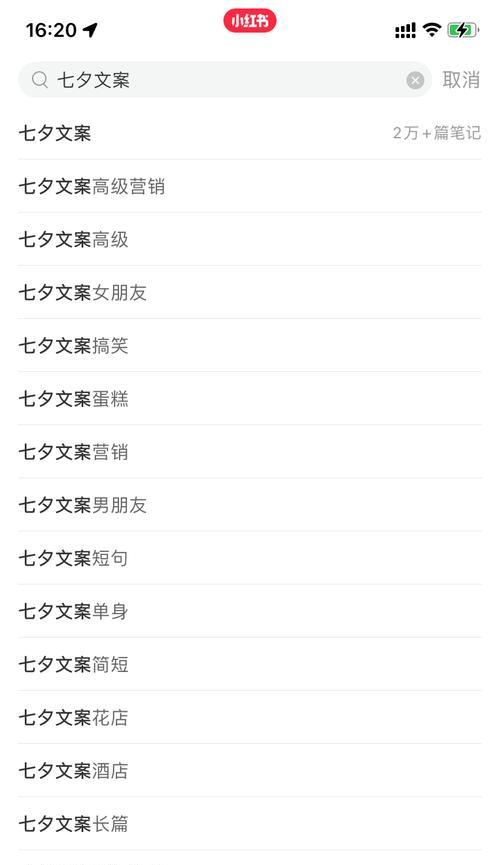This screenshot has width=500, height=865.
Task: Select the 七夕文案男朋友 suggestion
Action: pyautogui.click(x=250, y=505)
